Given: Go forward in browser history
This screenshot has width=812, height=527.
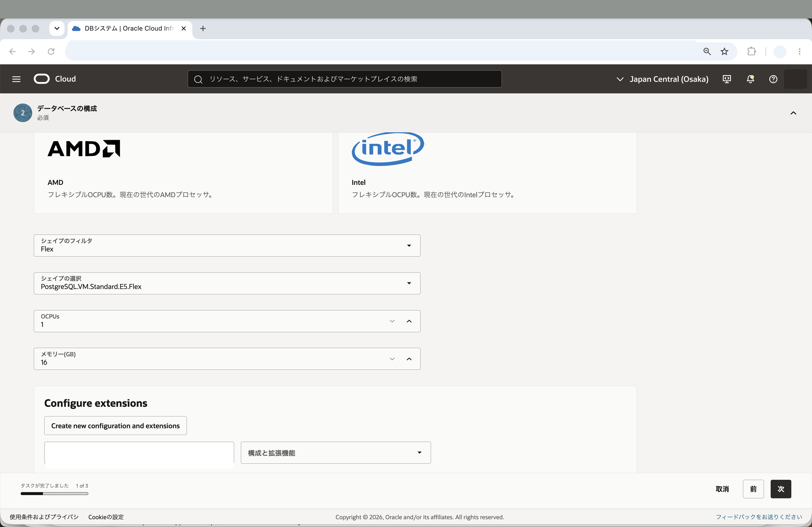Looking at the screenshot, I should pyautogui.click(x=32, y=52).
